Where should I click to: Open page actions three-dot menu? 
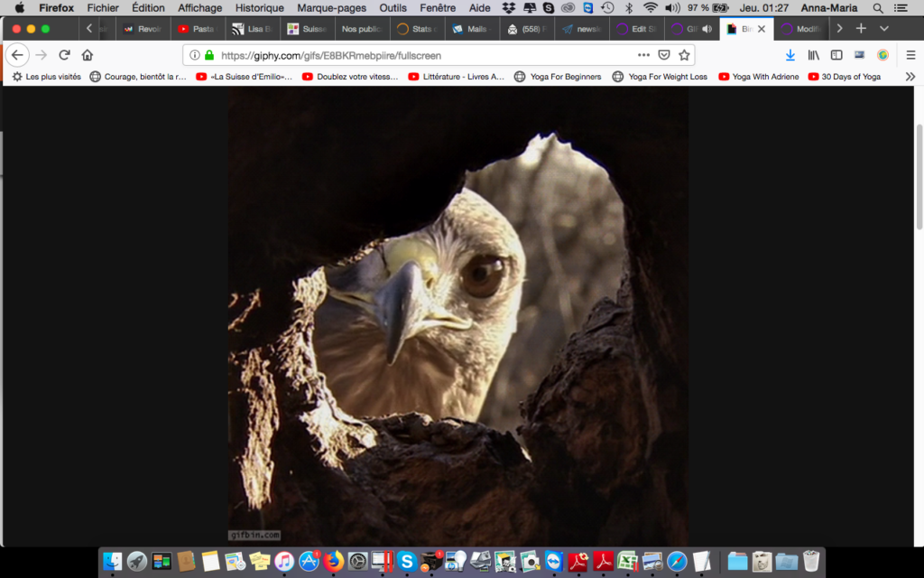click(x=643, y=55)
